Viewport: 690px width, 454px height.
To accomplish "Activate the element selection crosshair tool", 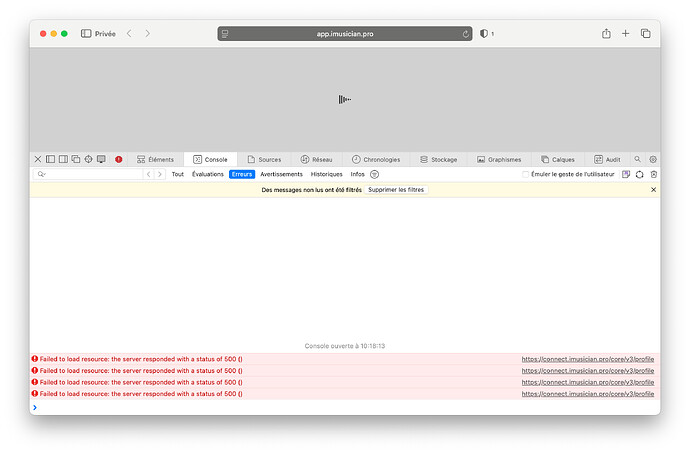I will 88,159.
